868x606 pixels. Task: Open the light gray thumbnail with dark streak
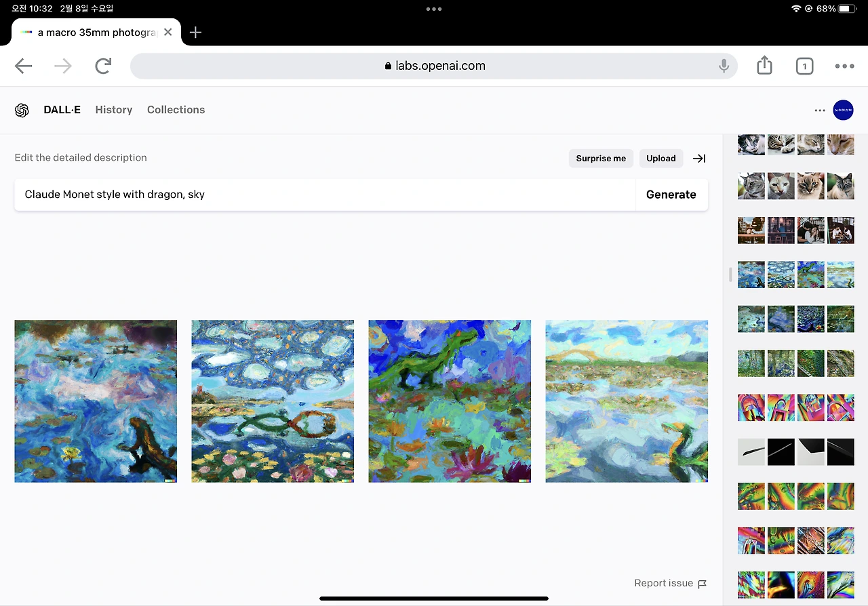(751, 451)
